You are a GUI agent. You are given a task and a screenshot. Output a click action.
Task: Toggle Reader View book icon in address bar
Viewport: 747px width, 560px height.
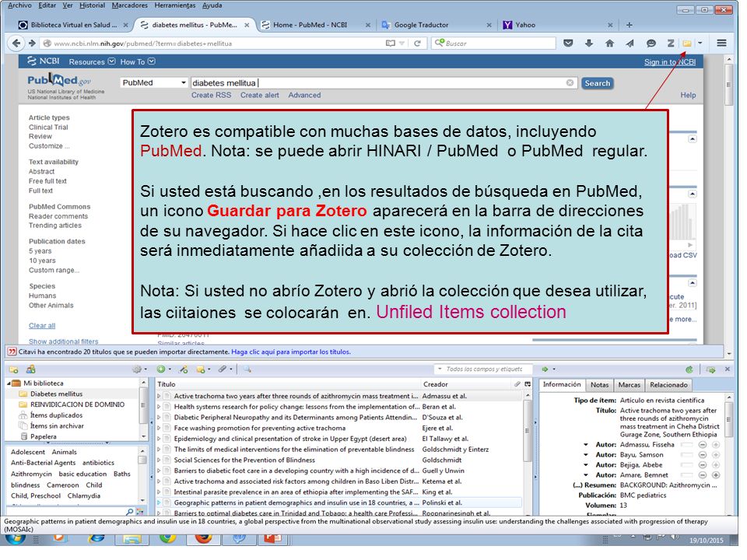(x=390, y=44)
